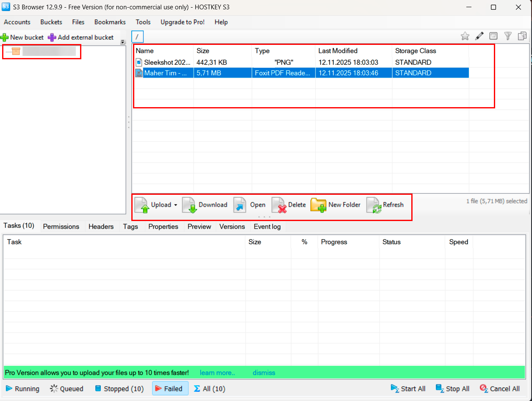Show Stopped (10) tasks
This screenshot has height=401, width=532.
tap(119, 389)
